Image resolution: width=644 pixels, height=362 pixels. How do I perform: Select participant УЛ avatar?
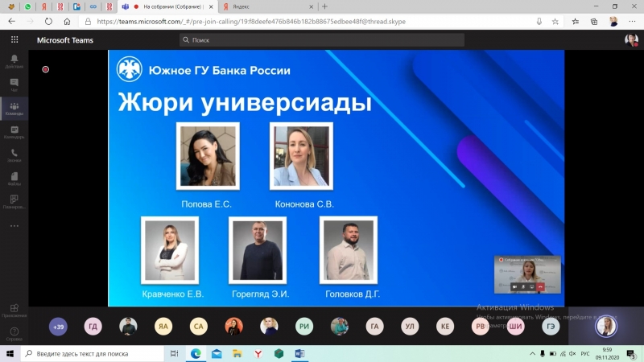pyautogui.click(x=410, y=327)
